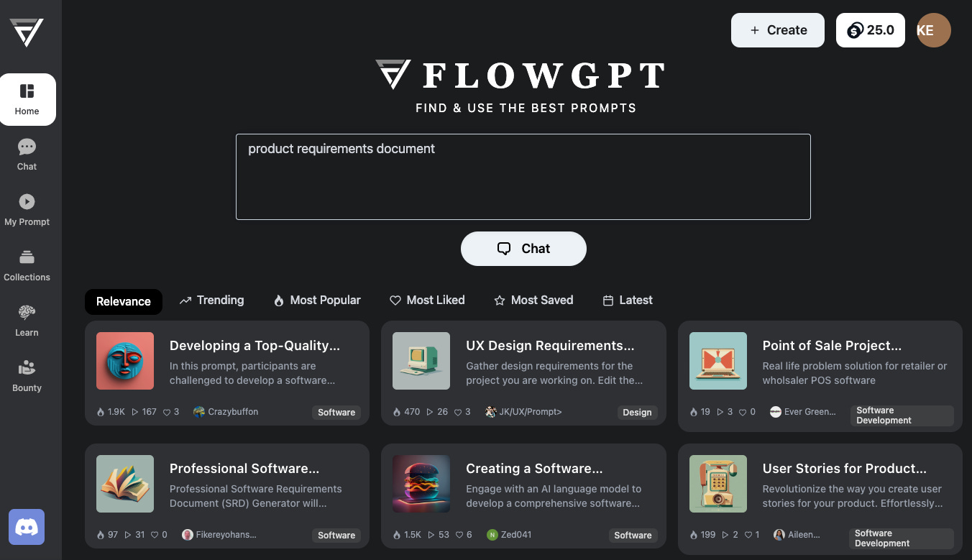Open Collections in the sidebar
Image resolution: width=972 pixels, height=560 pixels.
[x=27, y=265]
